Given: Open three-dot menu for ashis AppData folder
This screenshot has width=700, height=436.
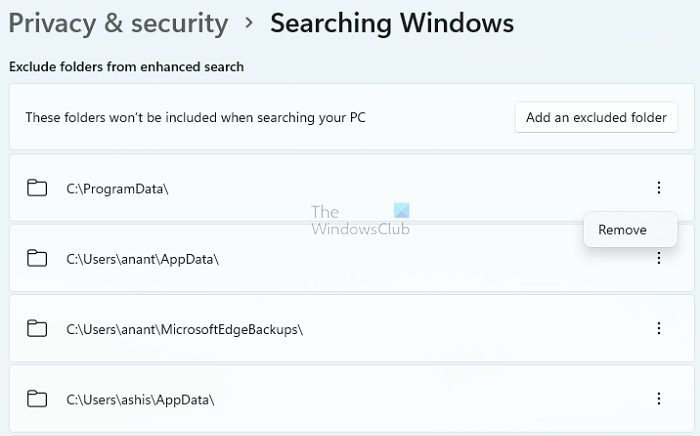Looking at the screenshot, I should click(x=658, y=399).
